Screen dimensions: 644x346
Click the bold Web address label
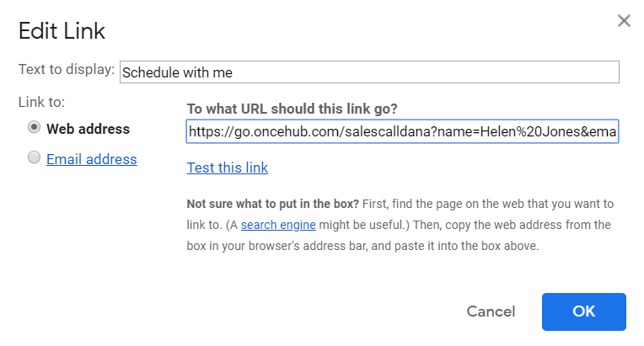coord(88,129)
